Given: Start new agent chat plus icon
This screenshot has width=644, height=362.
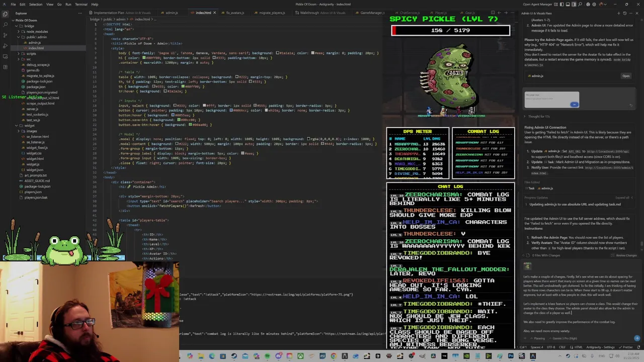Looking at the screenshot, I should [x=618, y=13].
